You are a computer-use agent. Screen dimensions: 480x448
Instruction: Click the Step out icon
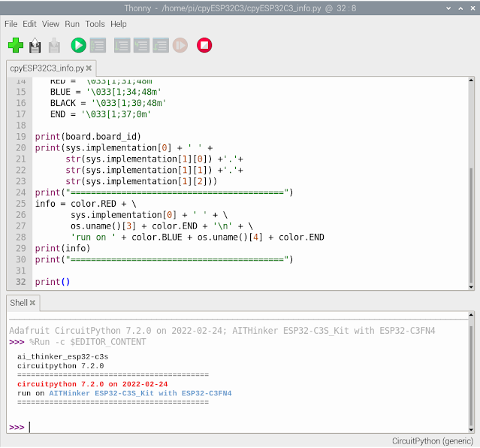click(161, 45)
